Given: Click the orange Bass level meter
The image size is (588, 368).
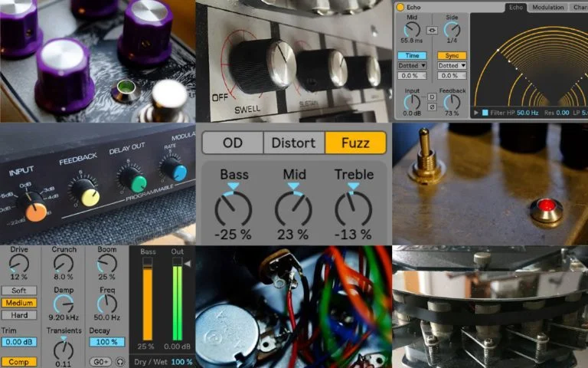Looking at the screenshot, I should pos(147,299).
